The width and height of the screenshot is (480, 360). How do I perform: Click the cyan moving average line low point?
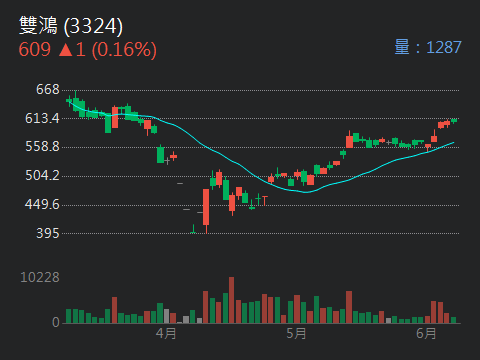coord(306,192)
